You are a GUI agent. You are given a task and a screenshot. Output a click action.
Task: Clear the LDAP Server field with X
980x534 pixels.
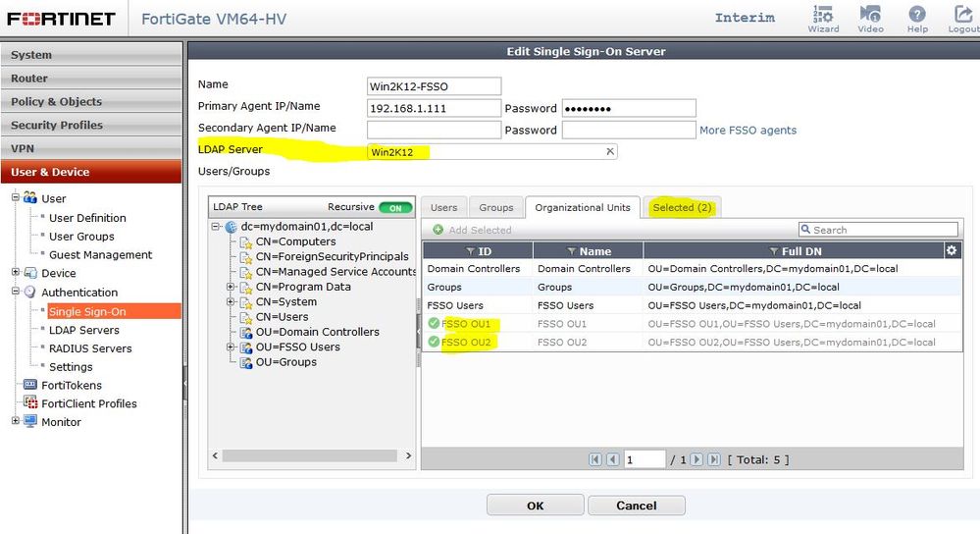(x=610, y=151)
